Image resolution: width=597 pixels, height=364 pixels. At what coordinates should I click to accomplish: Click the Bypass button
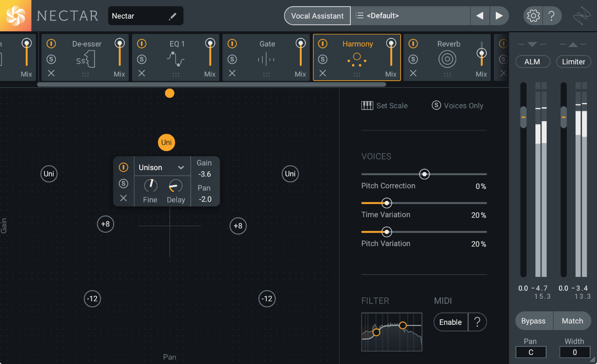pos(534,321)
